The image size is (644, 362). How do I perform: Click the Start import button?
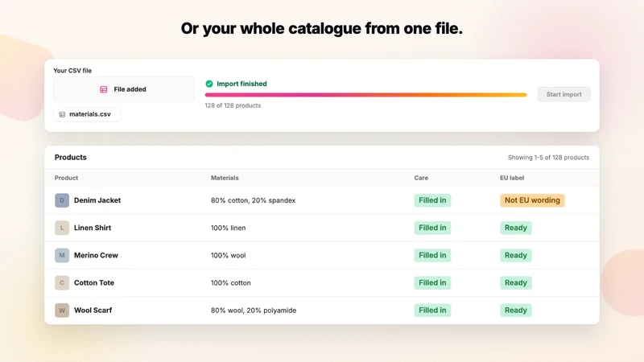tap(564, 94)
